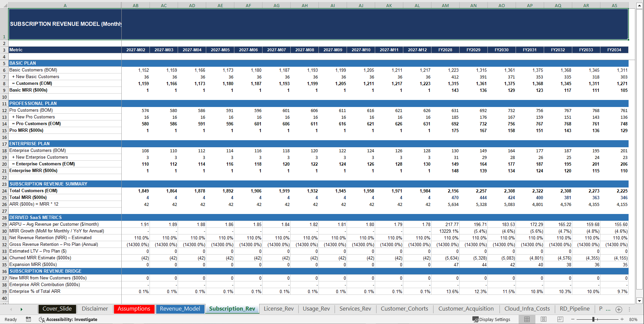The height and width of the screenshot is (324, 644).
Task: Open Page Break Preview view
Action: tap(561, 319)
